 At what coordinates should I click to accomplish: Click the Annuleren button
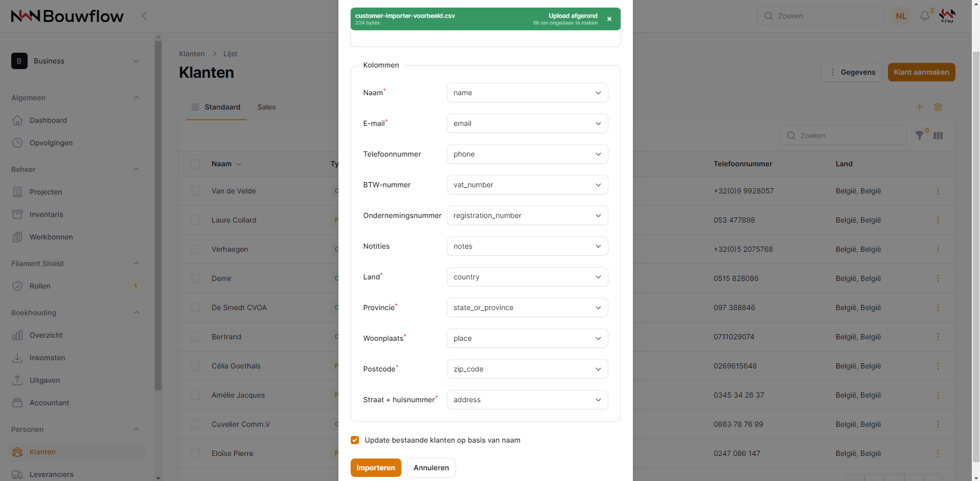(431, 468)
